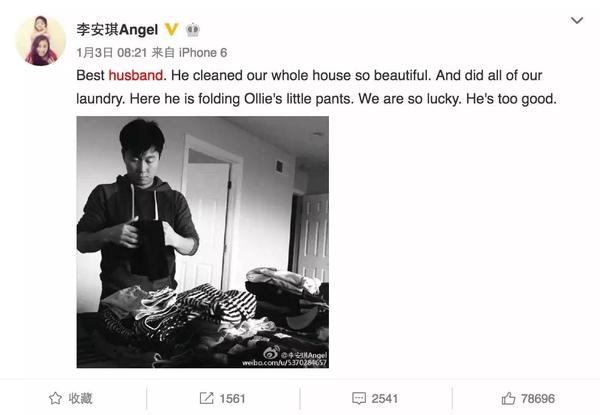Click the thumbs-up like icon
Image resolution: width=600 pixels, height=415 pixels.
click(x=509, y=398)
